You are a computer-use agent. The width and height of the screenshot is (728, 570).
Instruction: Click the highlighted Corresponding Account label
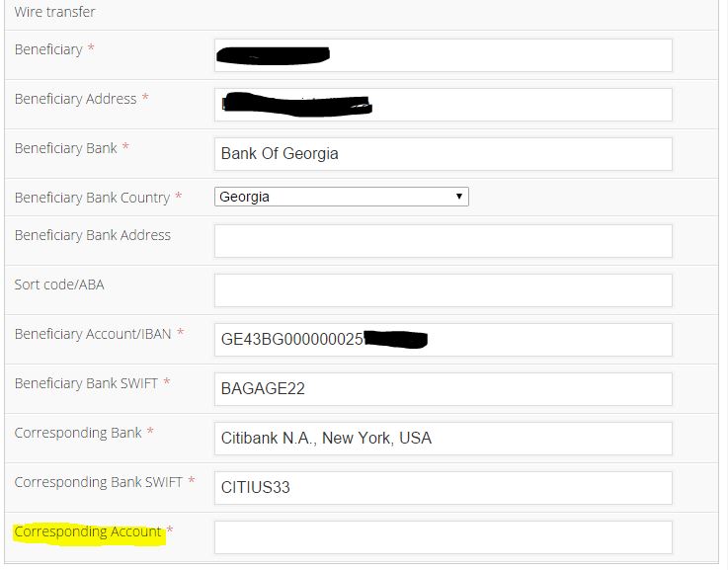pyautogui.click(x=88, y=532)
